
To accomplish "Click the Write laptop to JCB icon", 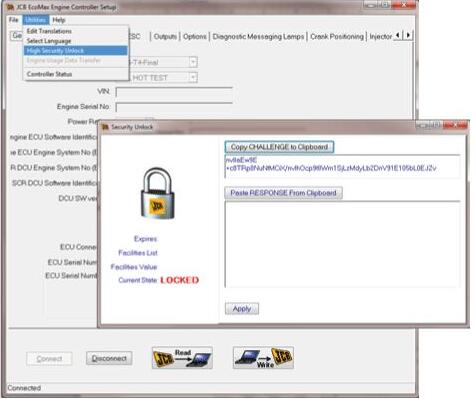I will coord(263,357).
